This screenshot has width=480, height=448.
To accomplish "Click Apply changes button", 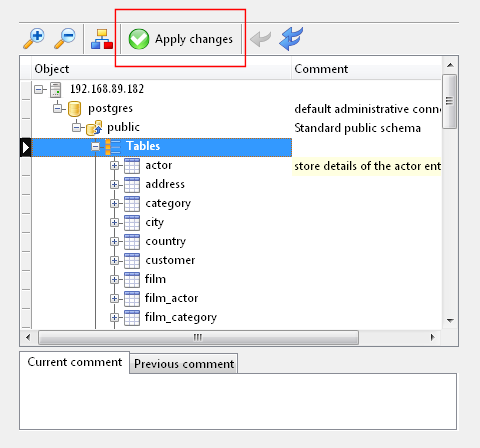I will point(181,39).
